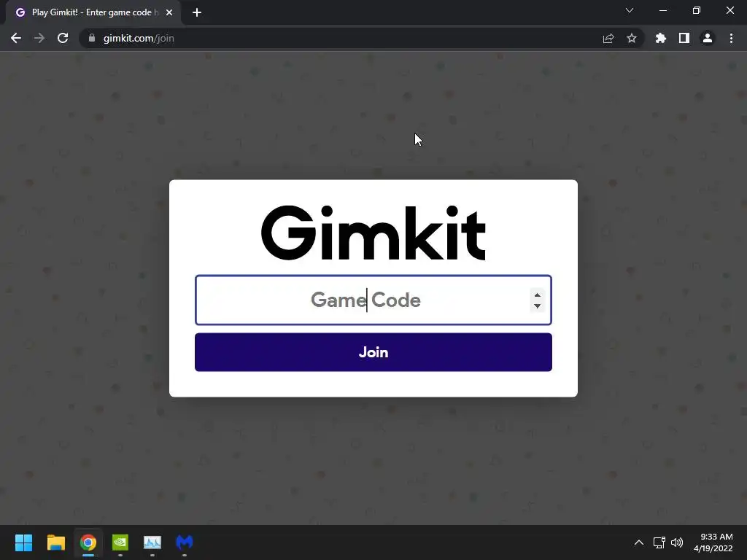Bookmark this page with star icon
Screen dimensions: 747x560
coord(632,38)
